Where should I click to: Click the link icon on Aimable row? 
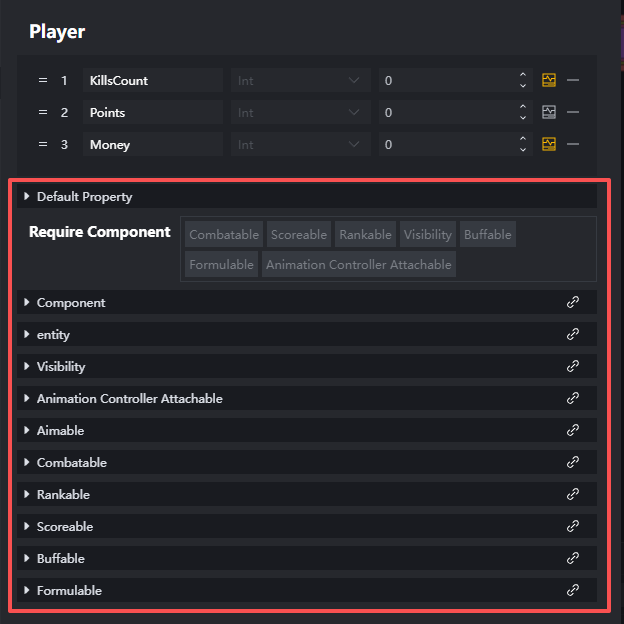(x=573, y=430)
